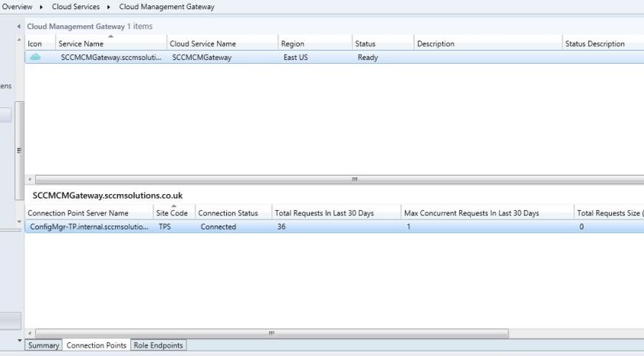Viewport: 644px width, 356px height.
Task: Collapse navigation pane with left arrow
Action: click(x=19, y=26)
